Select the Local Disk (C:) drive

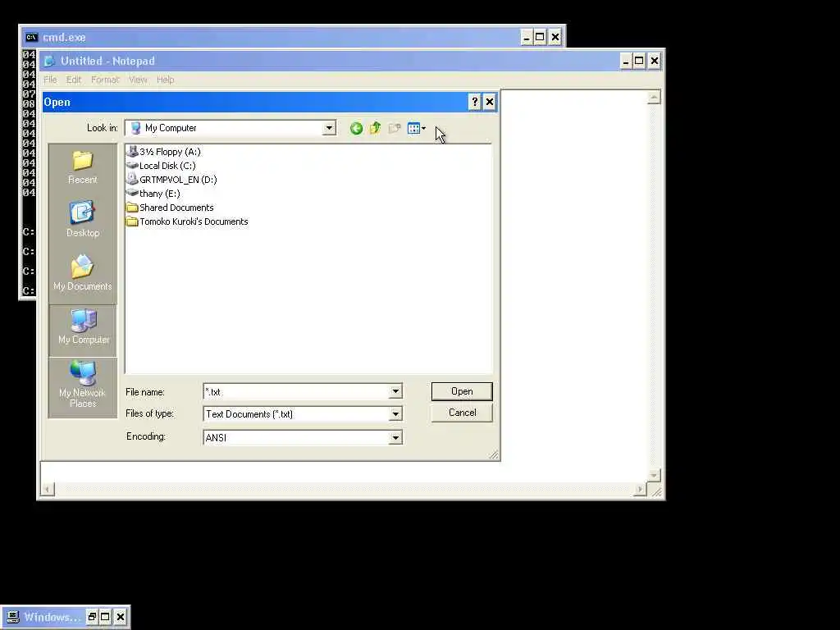pyautogui.click(x=162, y=166)
